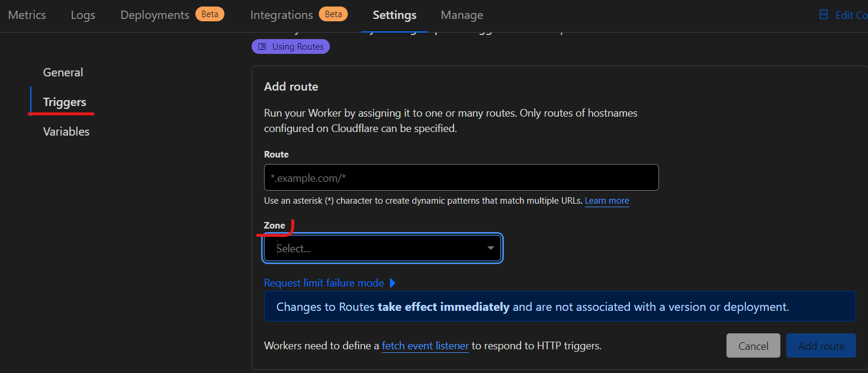Click the Zone field label
The height and width of the screenshot is (373, 868).
point(275,225)
